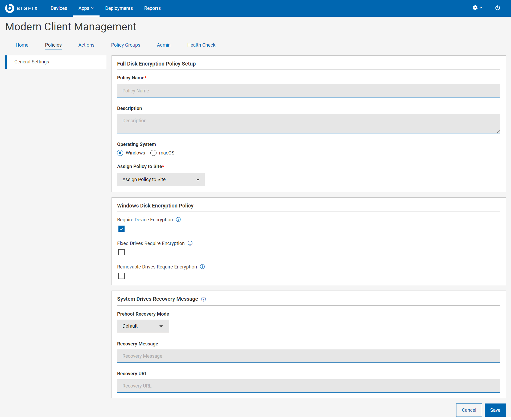Click the Policy Name input field

click(308, 91)
